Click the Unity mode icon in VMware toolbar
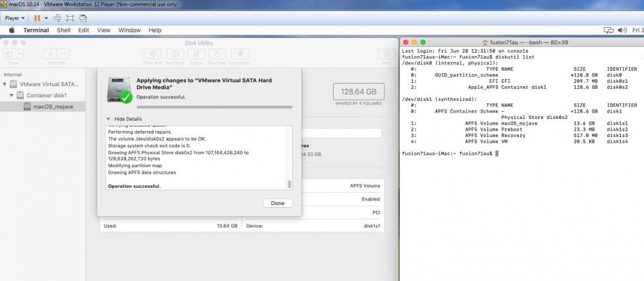 coord(83,18)
